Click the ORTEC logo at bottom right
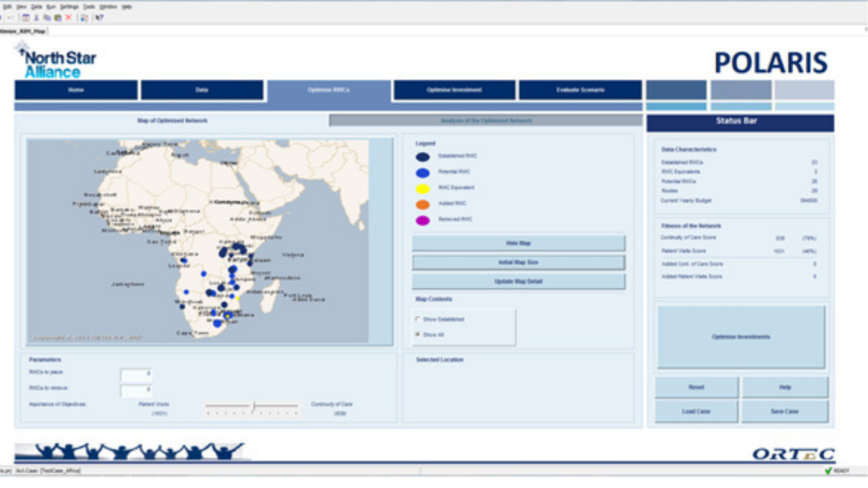The height and width of the screenshot is (488, 868). (x=792, y=454)
